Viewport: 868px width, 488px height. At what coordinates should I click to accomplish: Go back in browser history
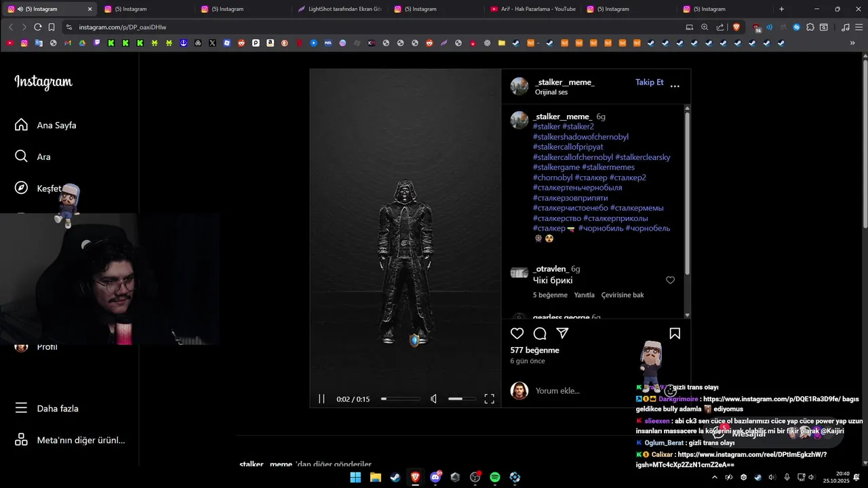pos(11,27)
